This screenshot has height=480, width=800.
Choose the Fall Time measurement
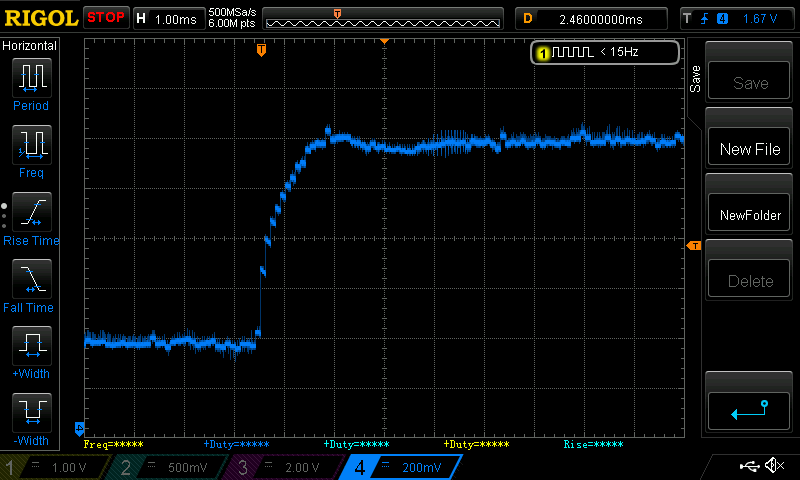(x=31, y=280)
